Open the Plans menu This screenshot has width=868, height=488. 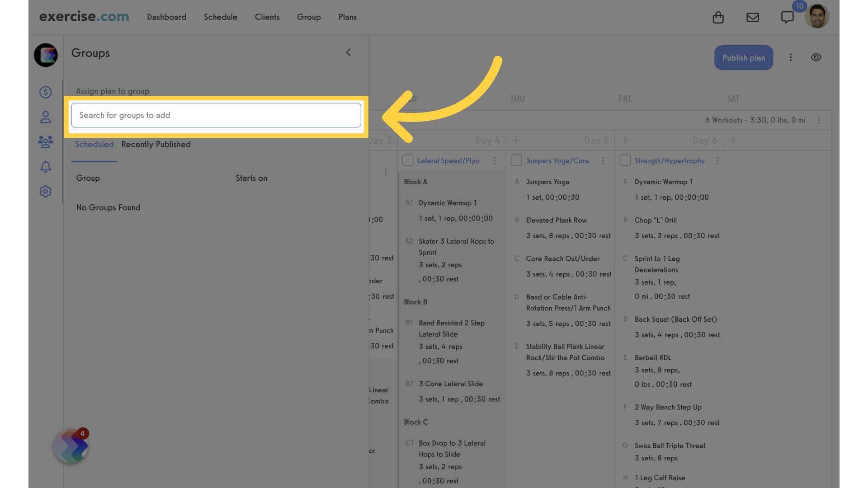[347, 17]
